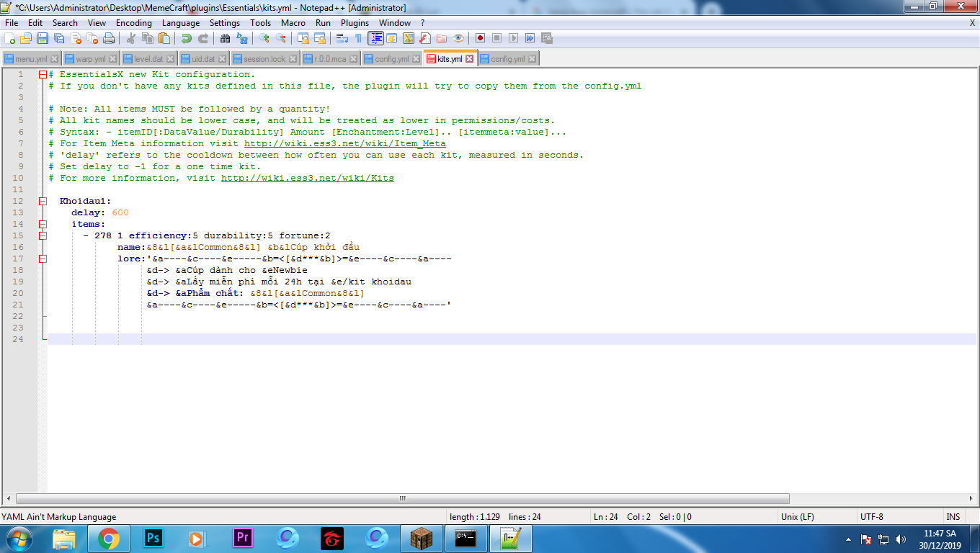
Task: Toggle Word wrap in the toolbar
Action: (x=342, y=38)
